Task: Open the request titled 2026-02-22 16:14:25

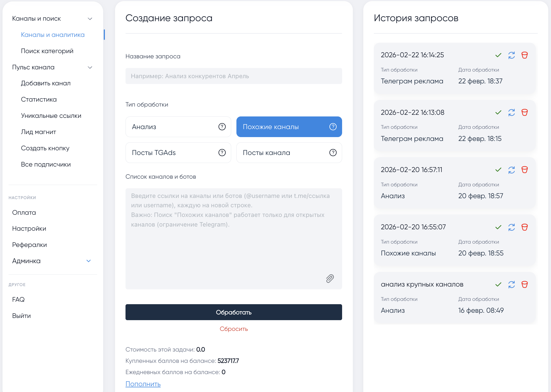Action: (412, 55)
